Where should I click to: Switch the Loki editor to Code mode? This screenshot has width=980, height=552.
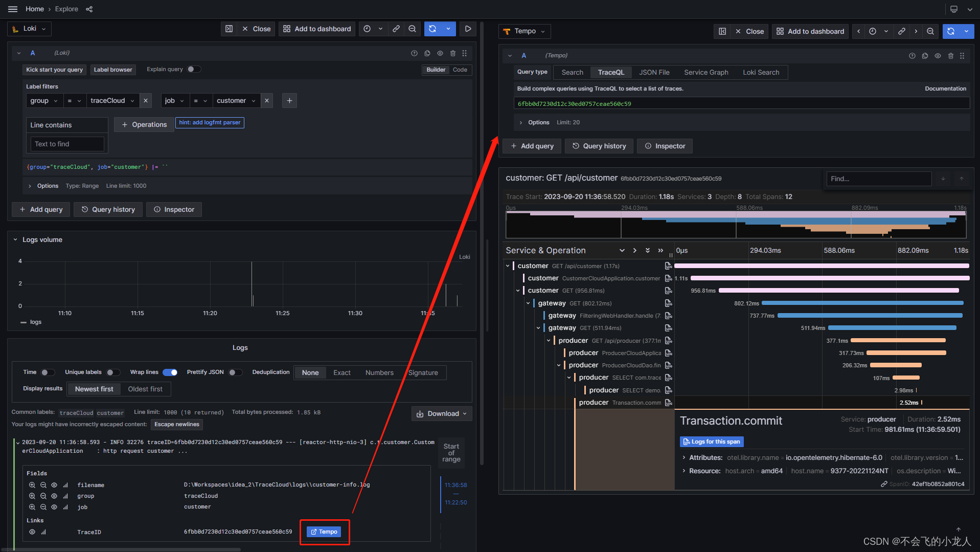[x=460, y=70]
